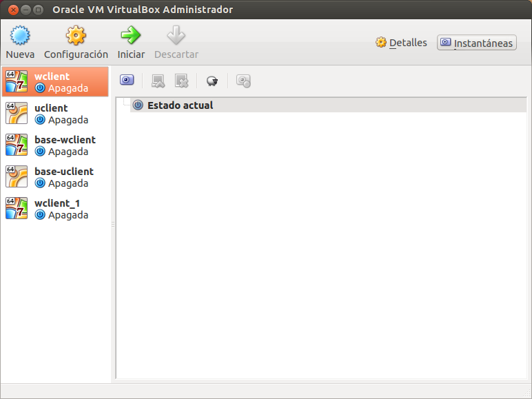Select the base-wclient virtual machine

click(55, 145)
